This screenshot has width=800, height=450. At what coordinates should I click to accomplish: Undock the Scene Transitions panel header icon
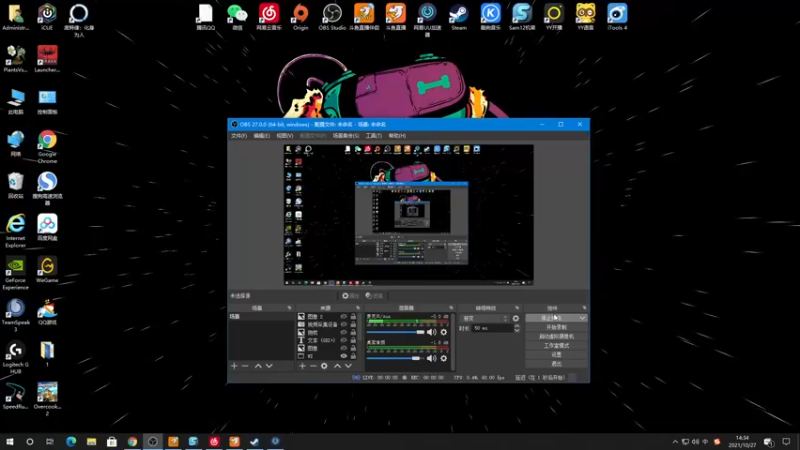tap(517, 308)
